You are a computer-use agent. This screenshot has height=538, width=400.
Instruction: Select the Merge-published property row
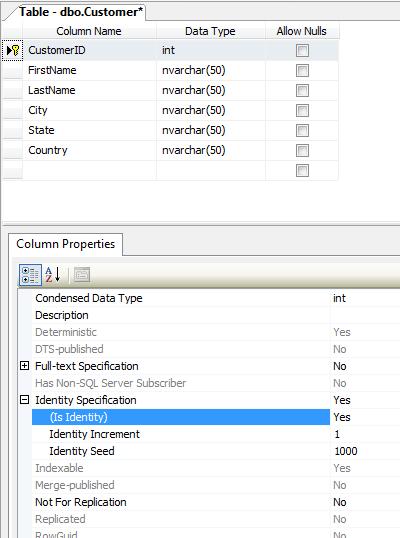tap(181, 485)
